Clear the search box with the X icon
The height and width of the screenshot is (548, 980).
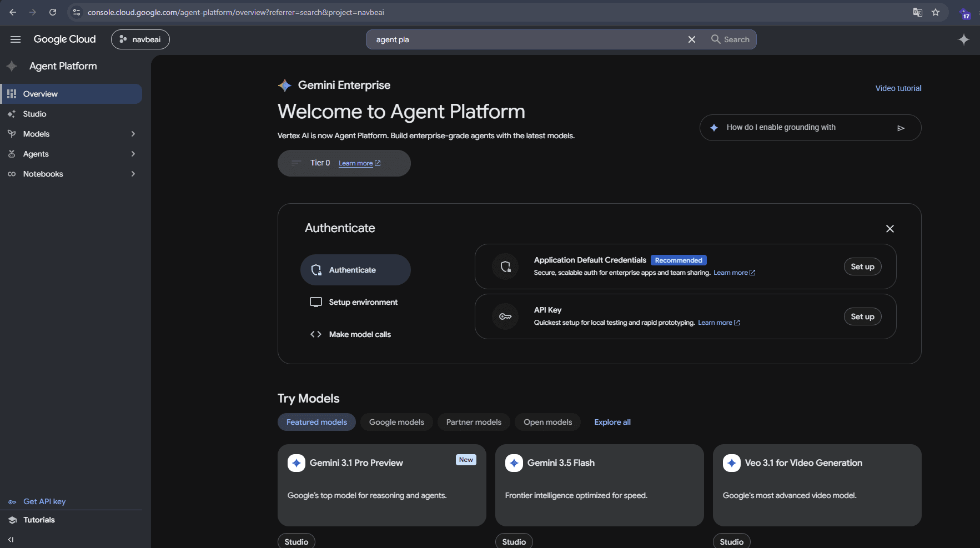692,39
